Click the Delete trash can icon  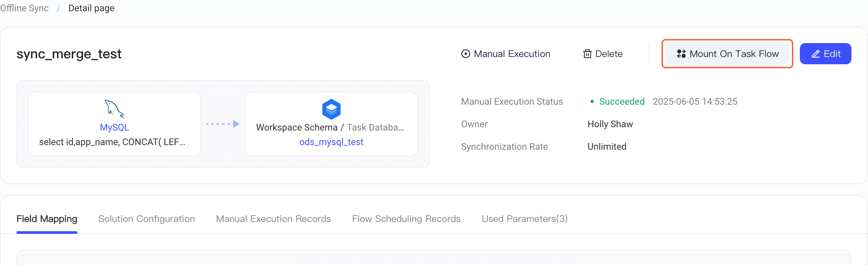[x=587, y=54]
